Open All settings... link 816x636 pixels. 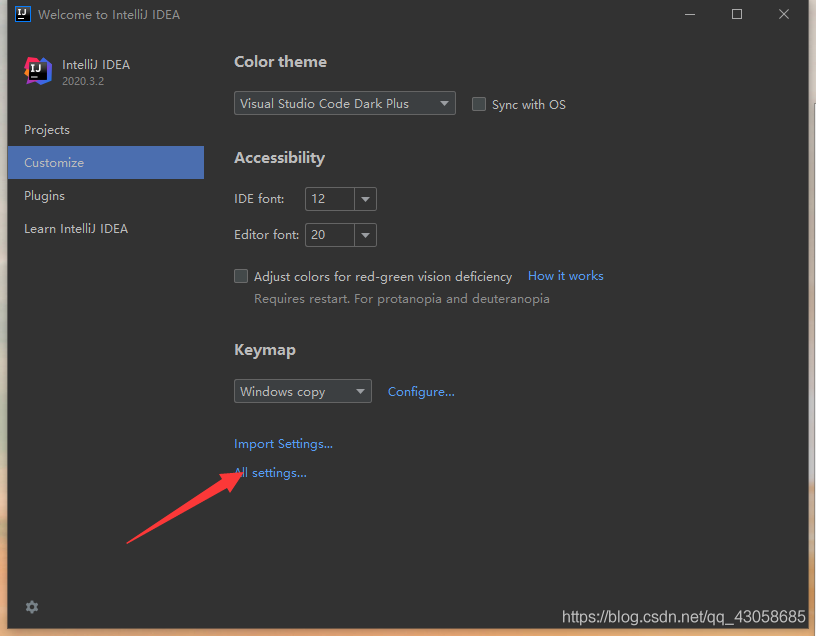click(x=270, y=473)
